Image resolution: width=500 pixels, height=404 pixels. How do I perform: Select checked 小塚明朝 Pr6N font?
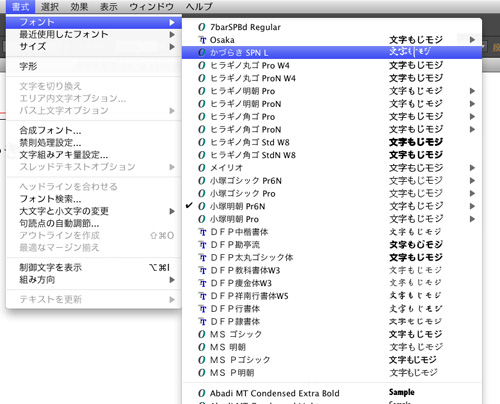(332, 206)
